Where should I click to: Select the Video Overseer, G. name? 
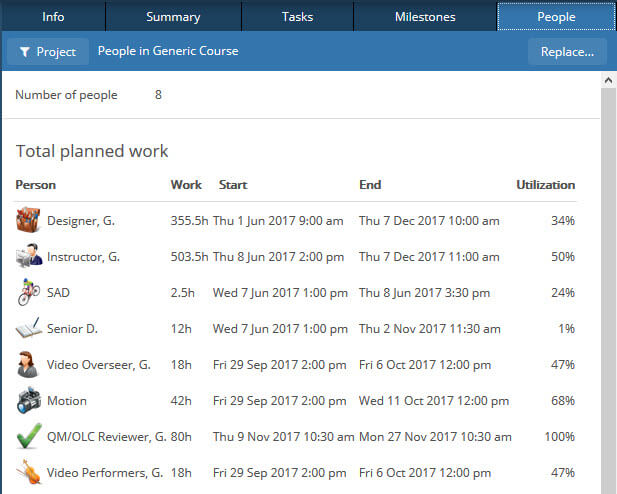pyautogui.click(x=99, y=365)
